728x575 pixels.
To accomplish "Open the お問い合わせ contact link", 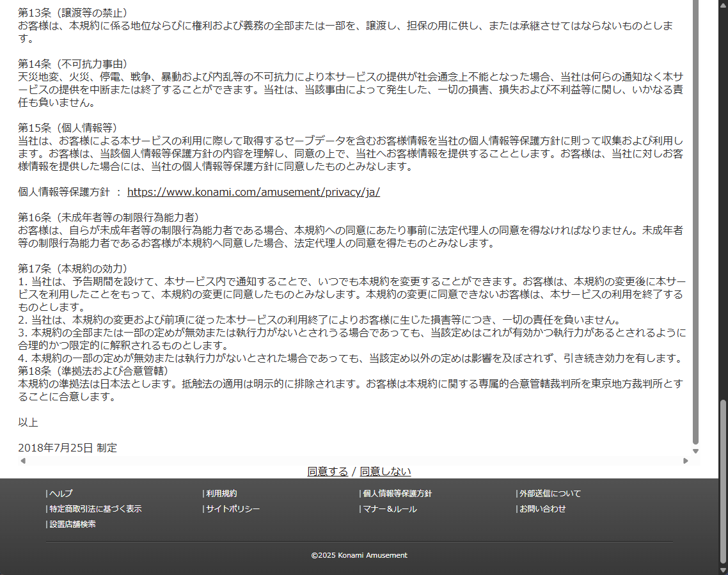I will coord(542,509).
